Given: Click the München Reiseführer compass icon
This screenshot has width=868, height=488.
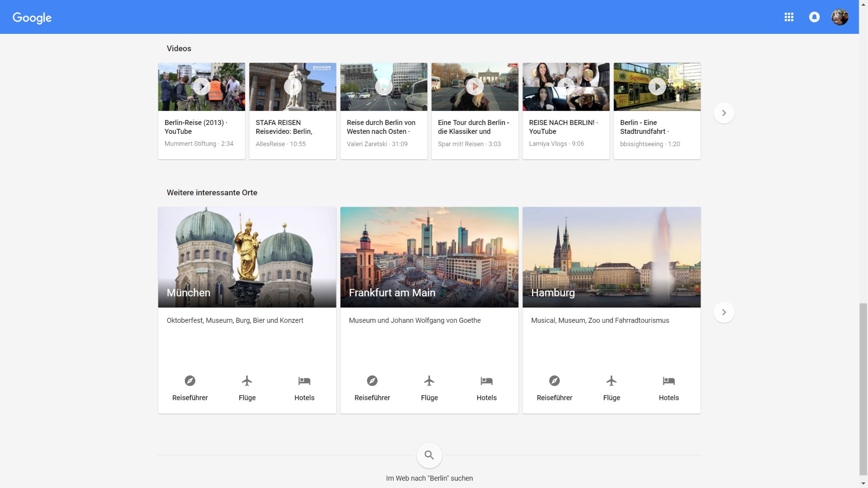Looking at the screenshot, I should click(x=190, y=381).
